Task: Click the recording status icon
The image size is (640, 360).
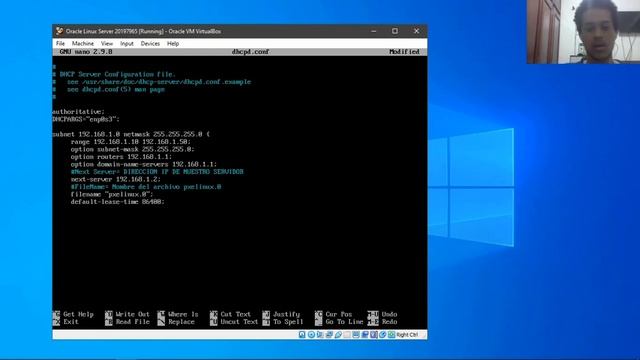Action: tap(365, 335)
